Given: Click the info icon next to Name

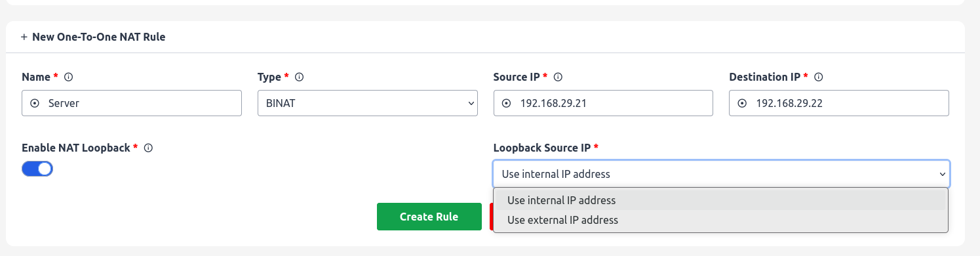Looking at the screenshot, I should click(x=68, y=77).
